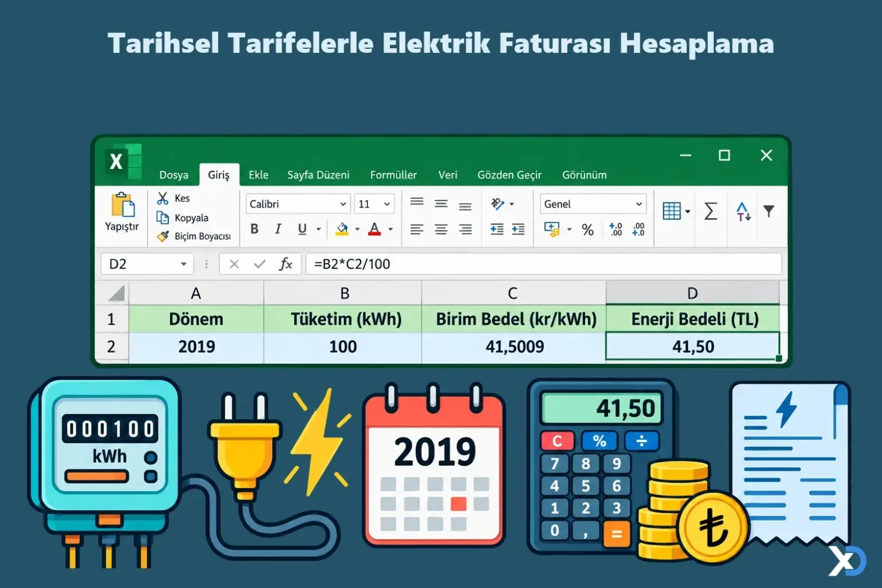Expand the Name Box dropdown arrow

point(183,264)
